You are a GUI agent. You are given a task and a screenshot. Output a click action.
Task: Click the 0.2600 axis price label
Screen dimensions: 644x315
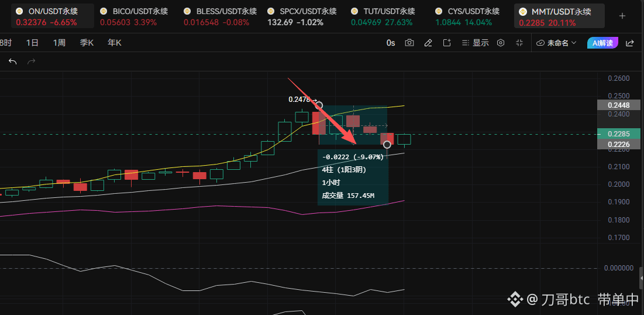pyautogui.click(x=617, y=78)
